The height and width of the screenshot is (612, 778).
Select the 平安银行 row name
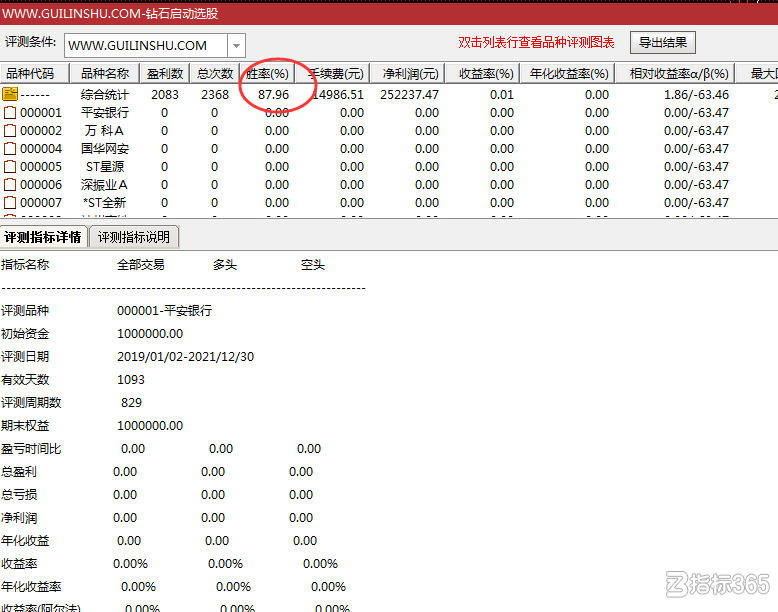[x=105, y=113]
